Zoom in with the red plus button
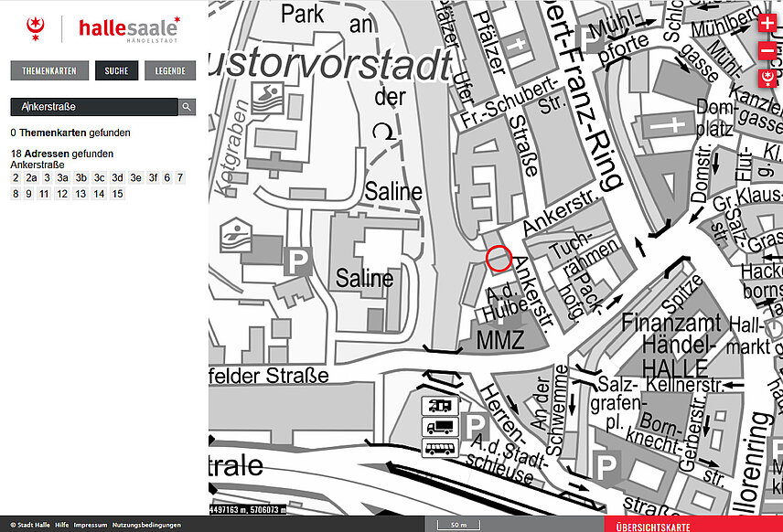Viewport: 783px width, 532px height. (767, 27)
